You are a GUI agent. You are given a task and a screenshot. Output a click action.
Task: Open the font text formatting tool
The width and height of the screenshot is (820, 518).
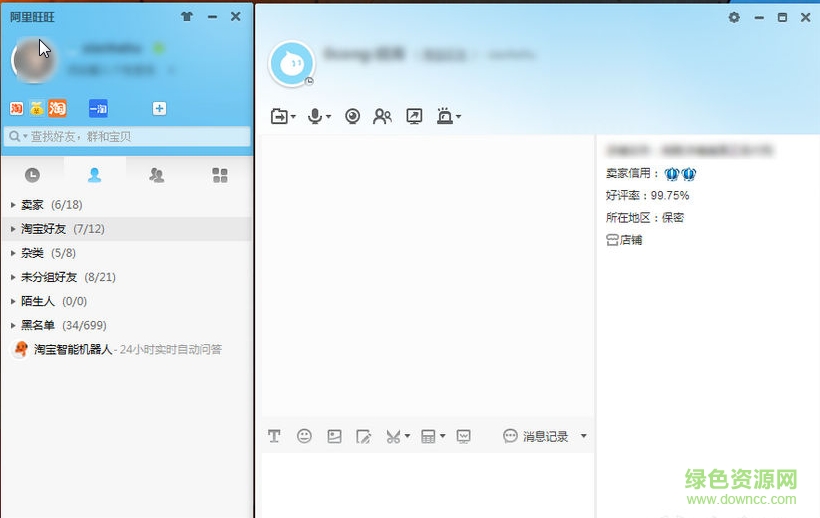(274, 436)
